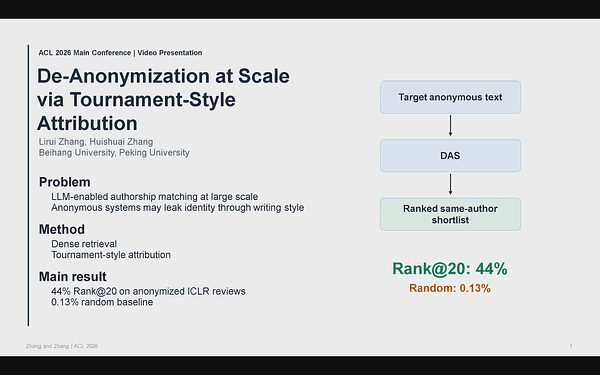Click the 'Target anonymous text' diagram box
This screenshot has width=600, height=375.
tap(450, 97)
